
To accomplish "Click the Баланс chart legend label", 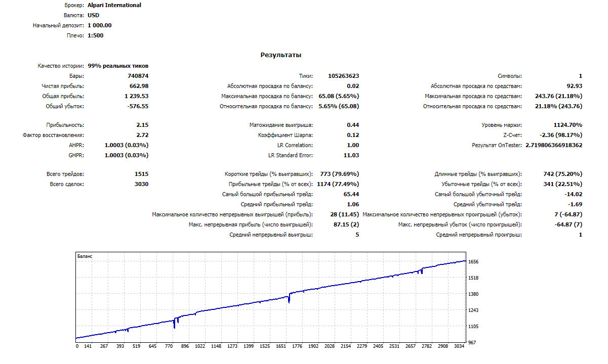I will click(x=85, y=256).
